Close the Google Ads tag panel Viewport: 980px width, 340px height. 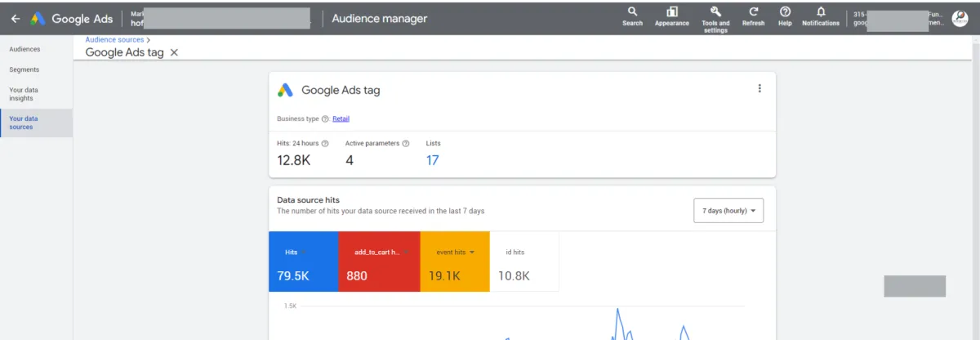[174, 52]
